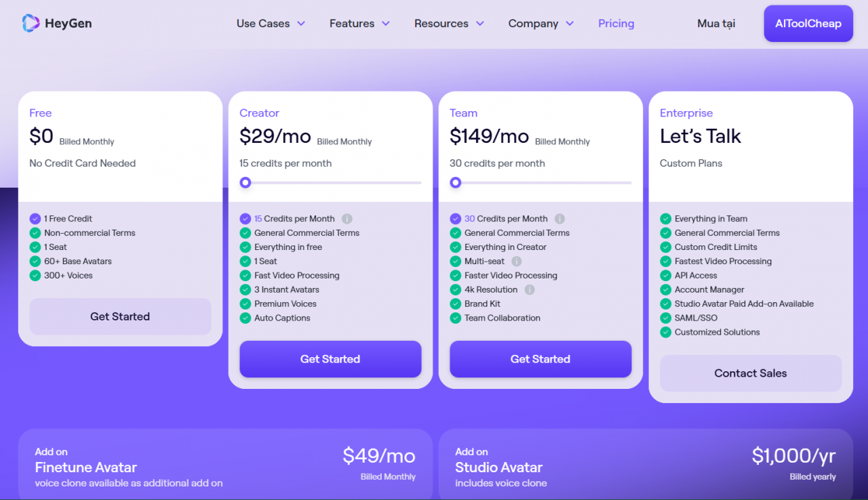Click the Fastest Video Processing text

723,262
